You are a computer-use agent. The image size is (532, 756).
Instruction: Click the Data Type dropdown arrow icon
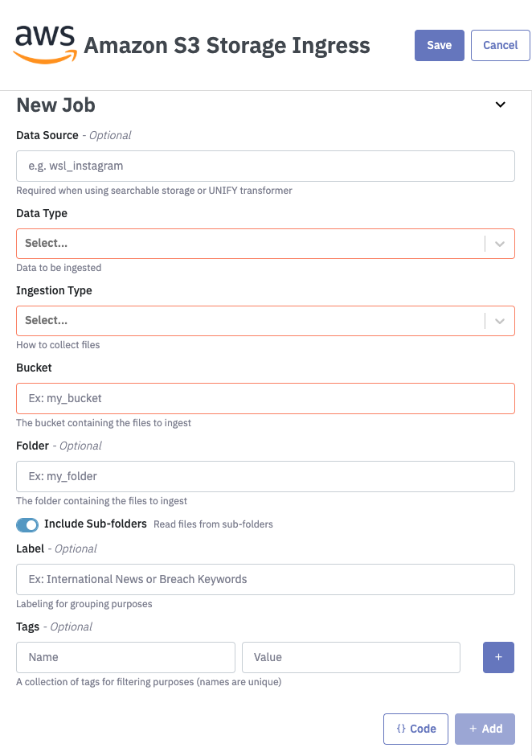tap(500, 243)
